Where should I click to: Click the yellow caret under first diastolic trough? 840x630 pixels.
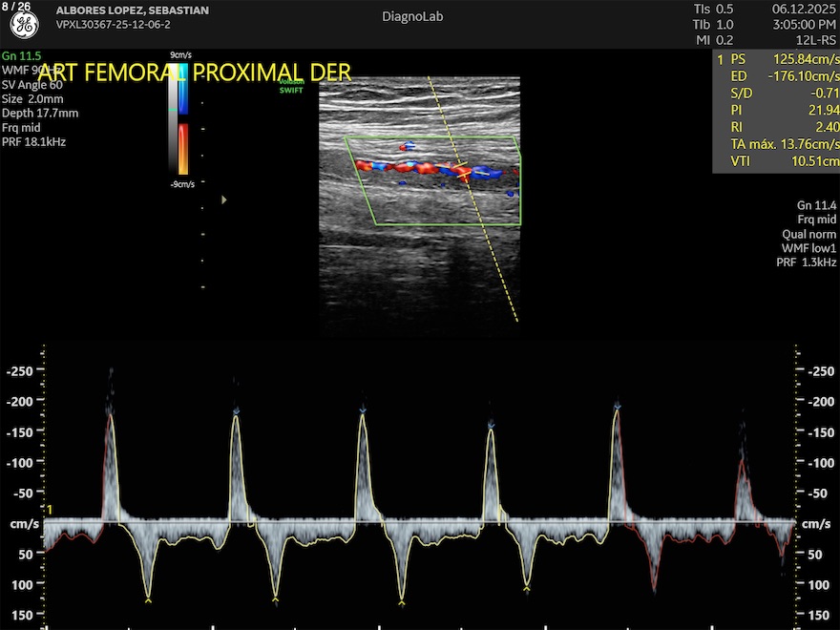point(148,600)
